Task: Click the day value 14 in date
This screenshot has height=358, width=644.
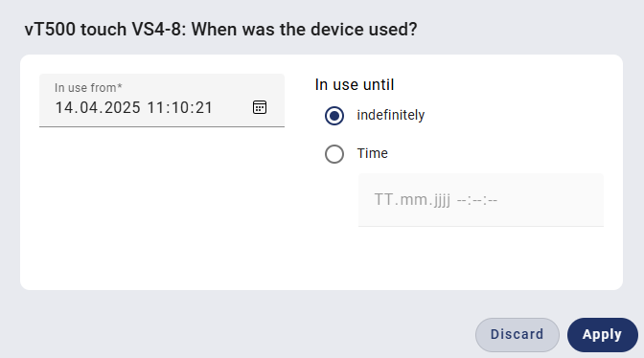Action: [63, 108]
